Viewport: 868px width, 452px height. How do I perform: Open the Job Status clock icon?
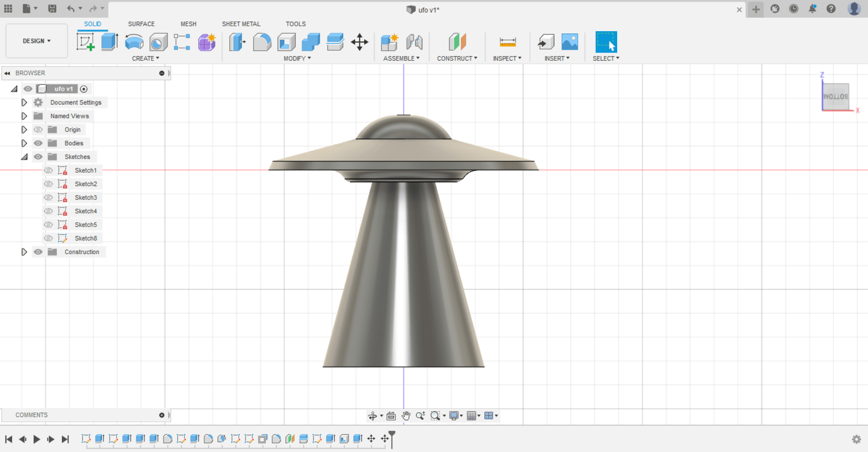point(794,9)
